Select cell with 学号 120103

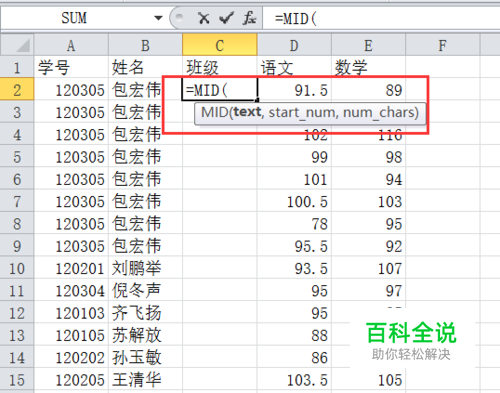pos(71,313)
